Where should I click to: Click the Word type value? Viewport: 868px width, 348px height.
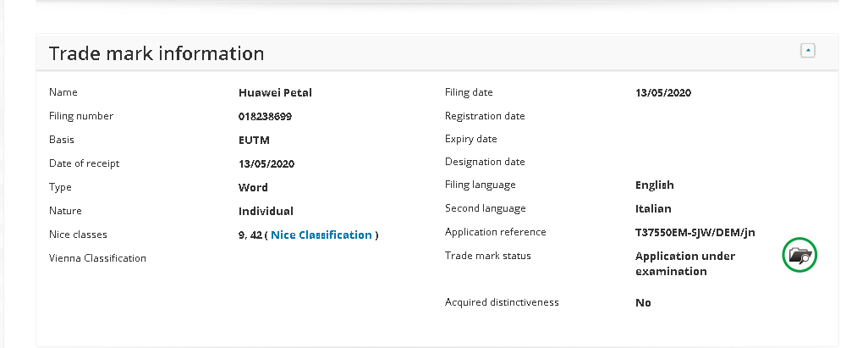253,187
